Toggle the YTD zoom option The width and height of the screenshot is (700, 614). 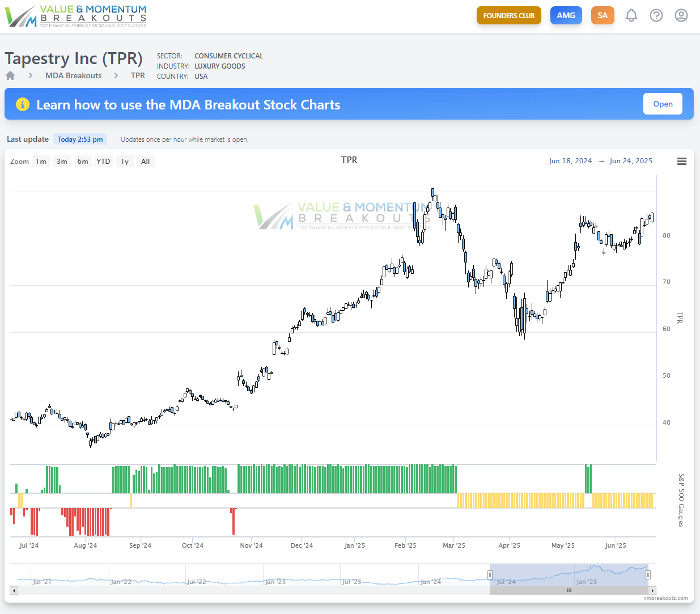103,161
